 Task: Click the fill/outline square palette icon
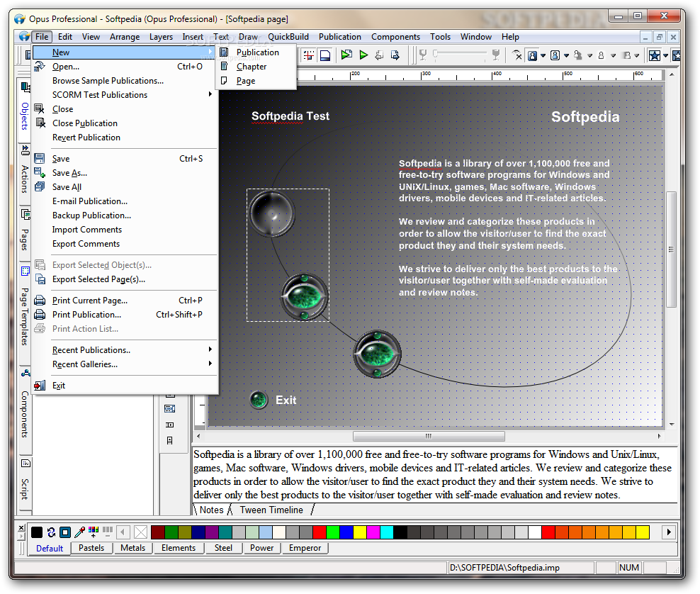coord(65,532)
